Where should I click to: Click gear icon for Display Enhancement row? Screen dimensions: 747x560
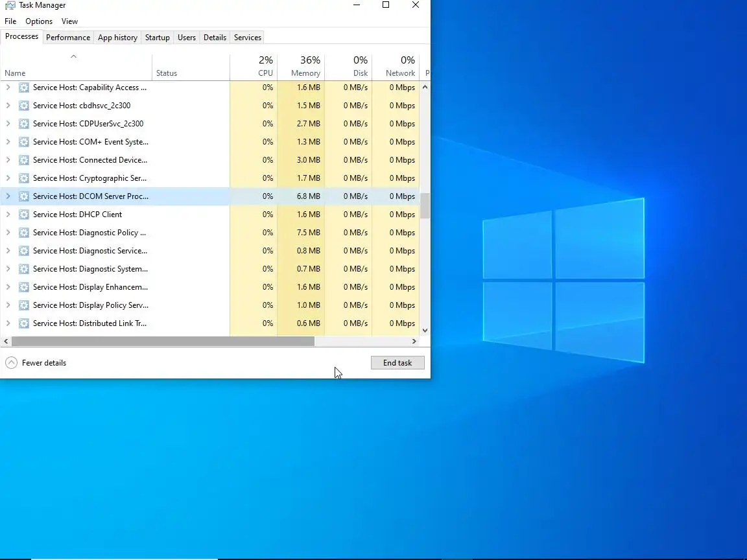pyautogui.click(x=24, y=287)
